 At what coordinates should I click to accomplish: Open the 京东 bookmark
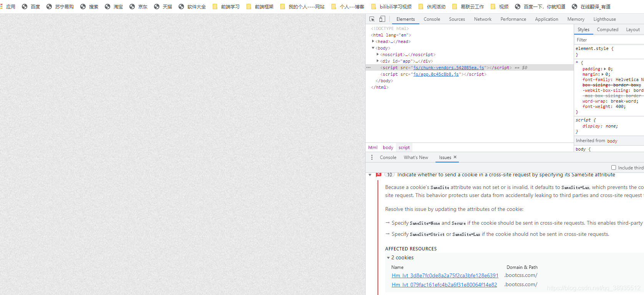point(138,7)
